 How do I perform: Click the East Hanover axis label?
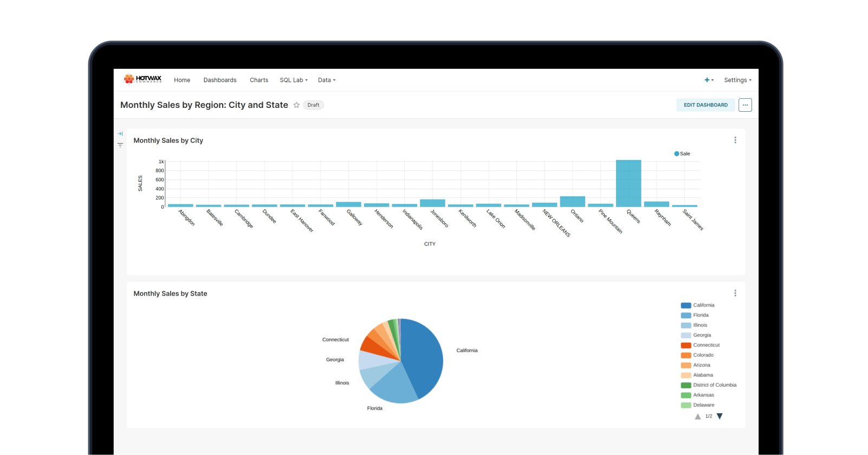(x=302, y=221)
